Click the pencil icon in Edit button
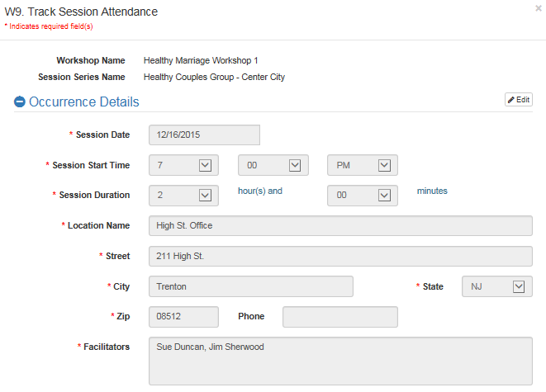 tap(511, 100)
